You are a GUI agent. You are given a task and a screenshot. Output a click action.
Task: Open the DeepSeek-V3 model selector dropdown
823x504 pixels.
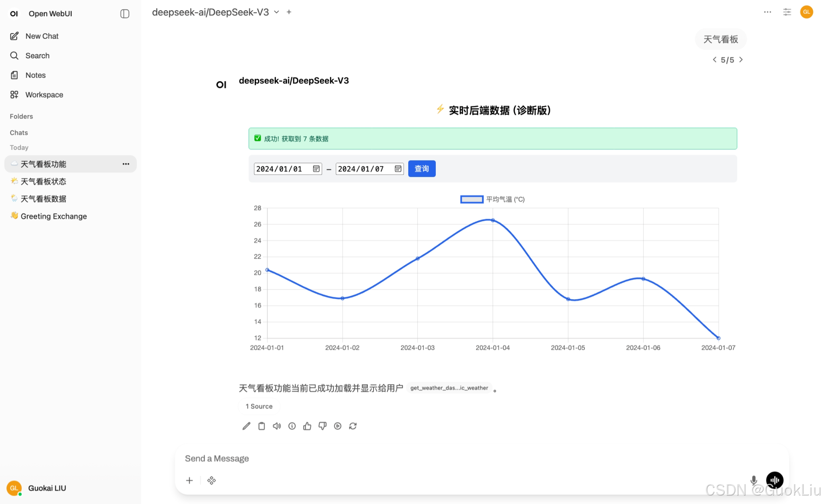pos(215,12)
